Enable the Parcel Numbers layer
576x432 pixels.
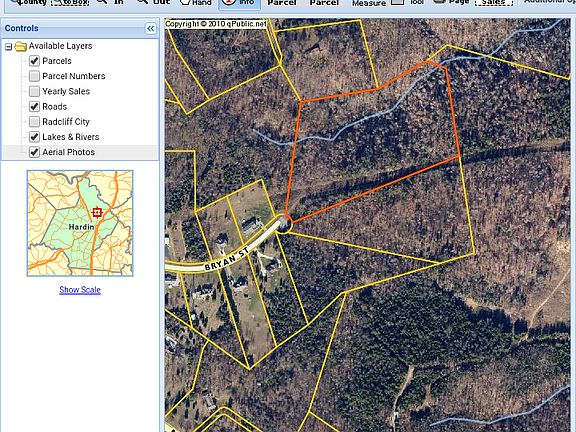(34, 76)
